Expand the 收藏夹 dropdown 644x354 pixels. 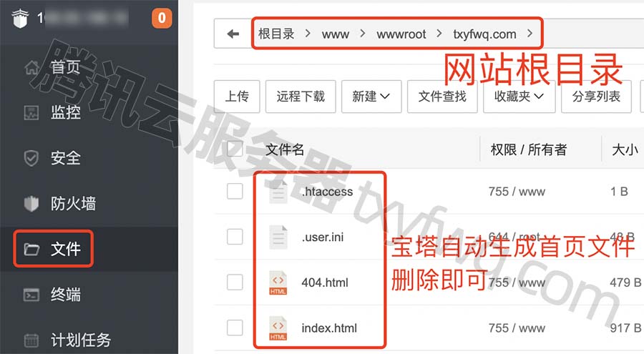click(519, 97)
